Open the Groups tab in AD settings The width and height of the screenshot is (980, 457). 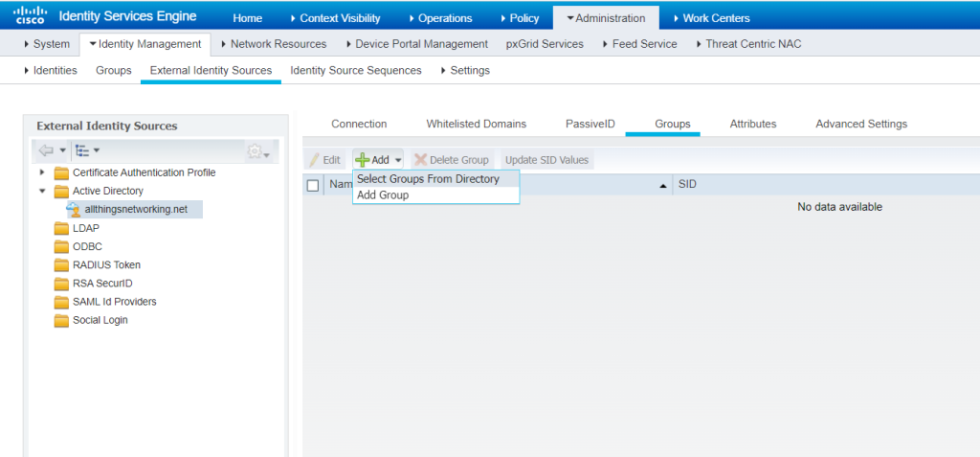point(673,124)
